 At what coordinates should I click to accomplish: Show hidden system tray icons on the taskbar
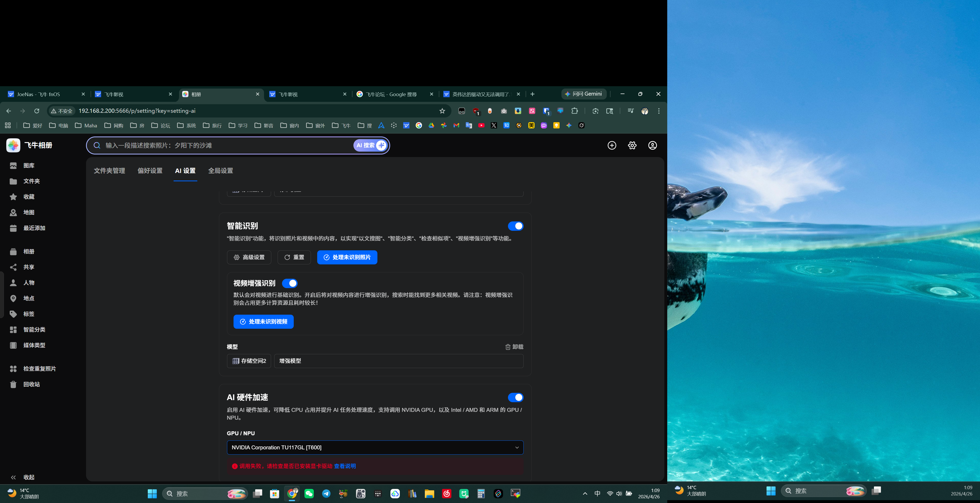coord(585,494)
